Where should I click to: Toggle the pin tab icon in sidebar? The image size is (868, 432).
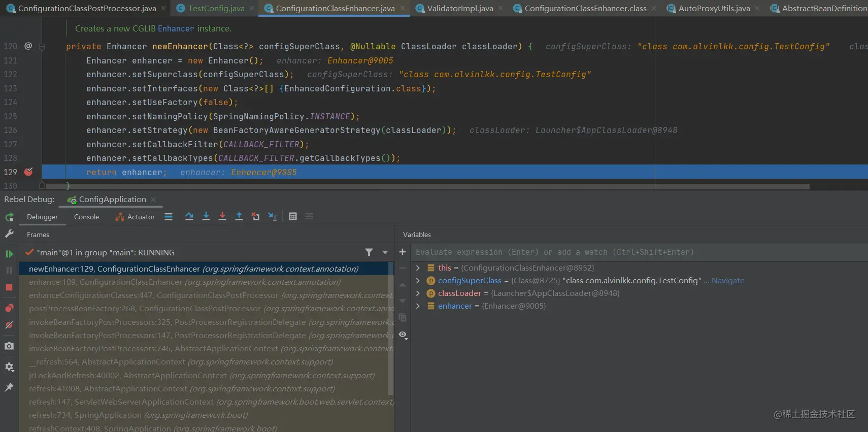(x=9, y=387)
